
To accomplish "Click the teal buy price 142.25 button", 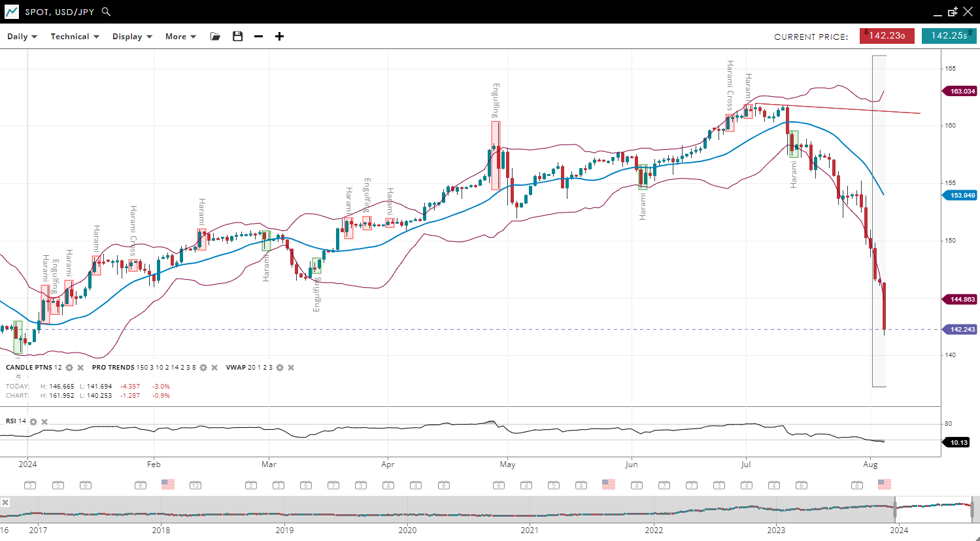I will click(x=949, y=36).
